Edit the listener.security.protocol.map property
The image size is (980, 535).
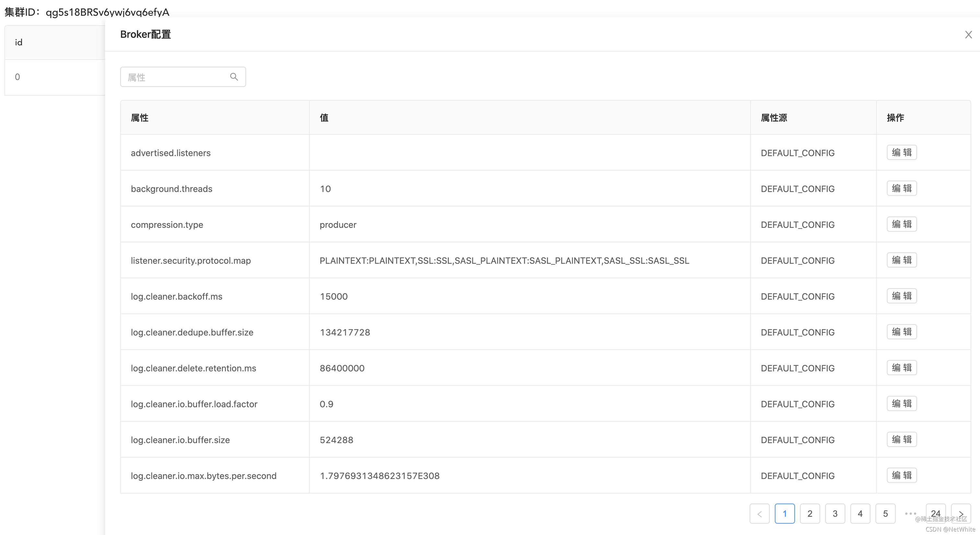pos(902,260)
